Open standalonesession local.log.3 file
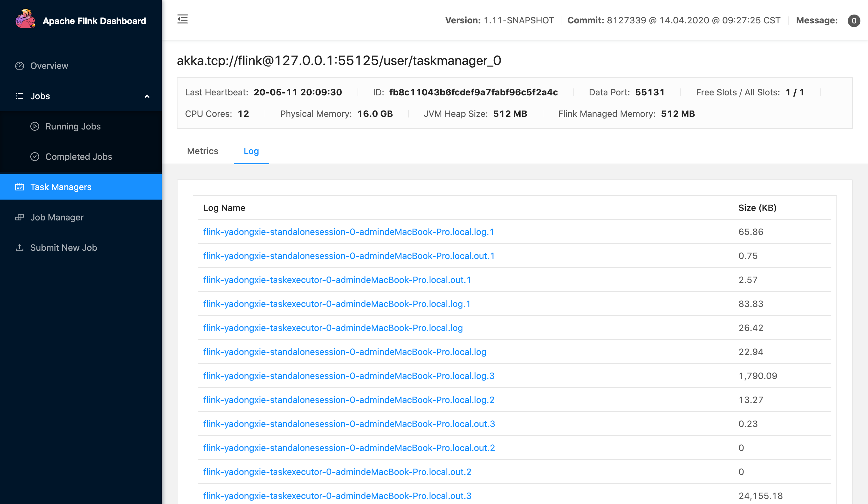This screenshot has height=504, width=868. [x=349, y=376]
